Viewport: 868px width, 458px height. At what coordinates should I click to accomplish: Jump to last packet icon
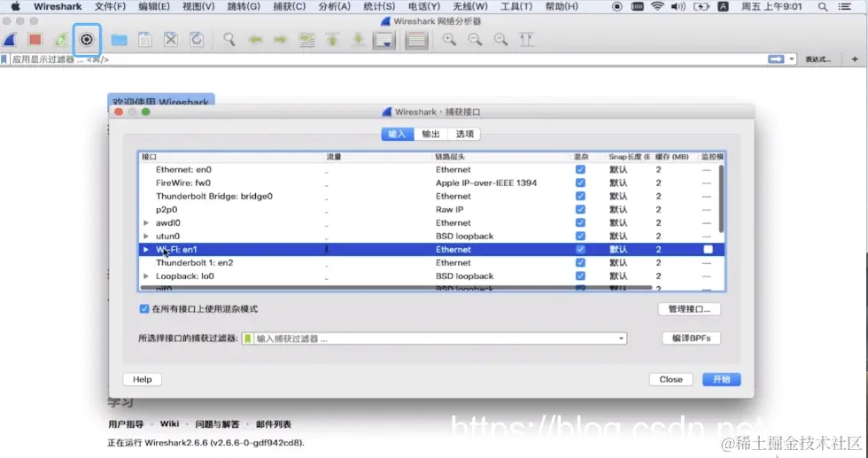pyautogui.click(x=358, y=40)
